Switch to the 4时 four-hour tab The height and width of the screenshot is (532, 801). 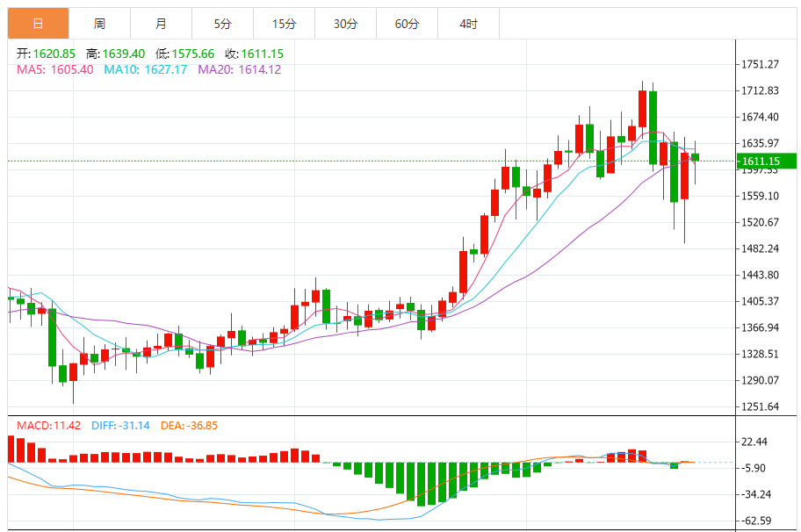(x=468, y=24)
